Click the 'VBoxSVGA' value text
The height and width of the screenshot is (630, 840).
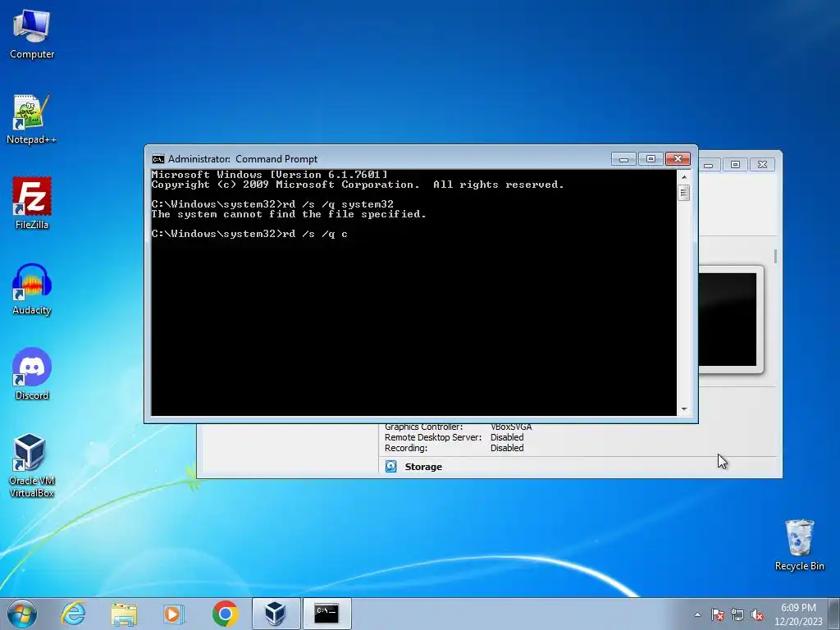511,427
